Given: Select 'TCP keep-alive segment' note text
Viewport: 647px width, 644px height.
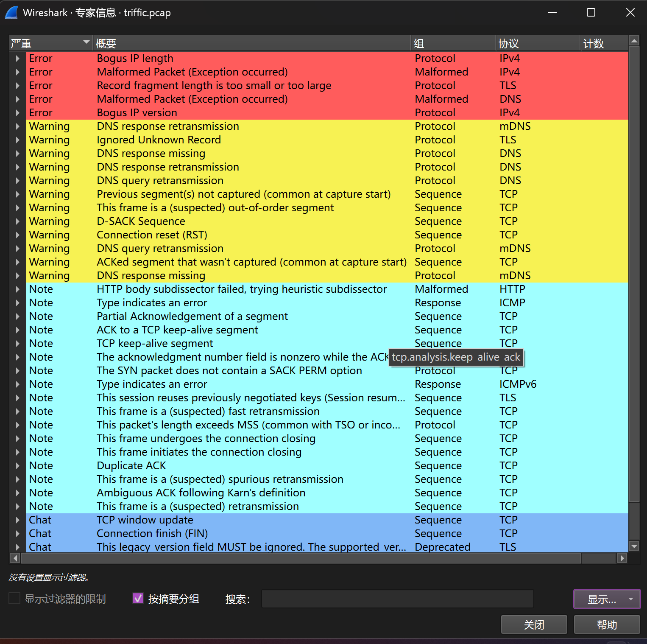Looking at the screenshot, I should click(x=155, y=344).
